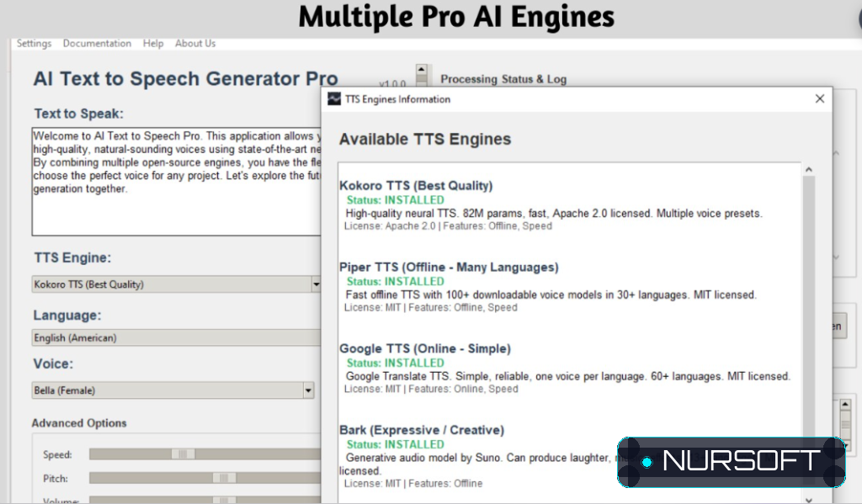Expand the Voice dropdown arrow
The height and width of the screenshot is (504, 862).
click(x=308, y=390)
